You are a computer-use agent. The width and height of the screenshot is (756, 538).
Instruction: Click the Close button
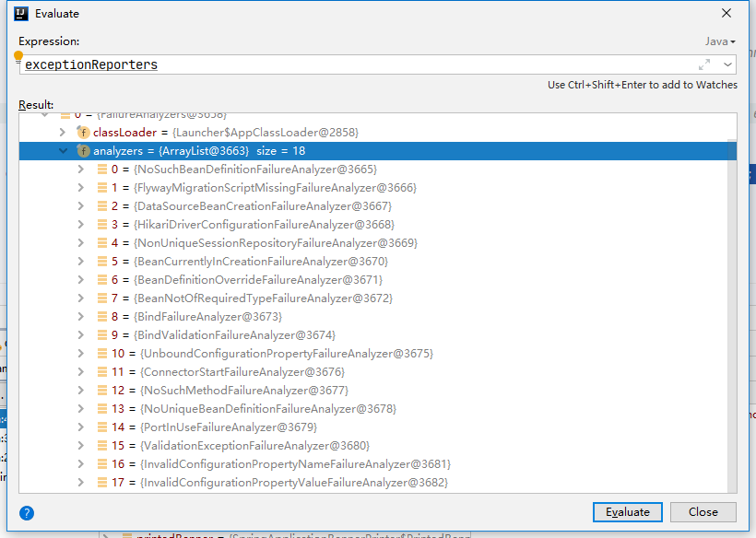(703, 512)
